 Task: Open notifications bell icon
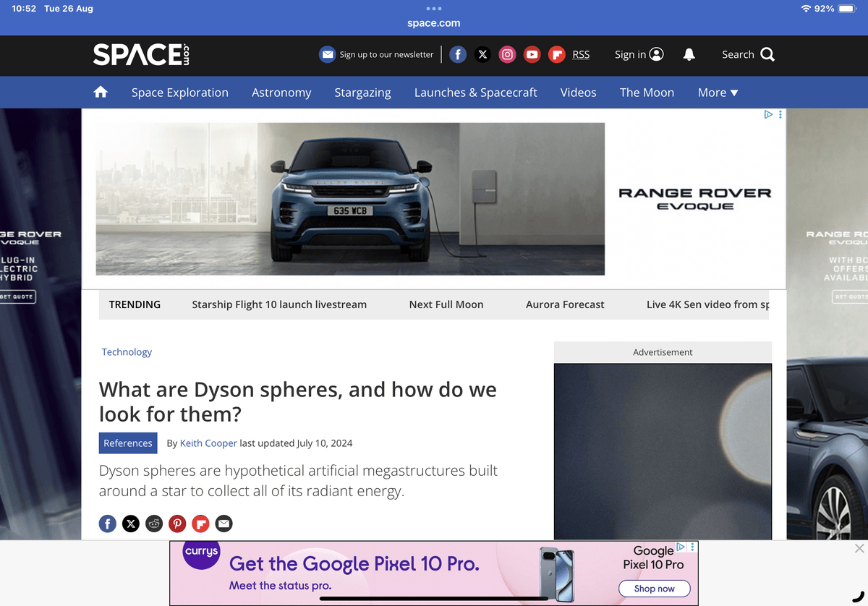[x=689, y=54]
